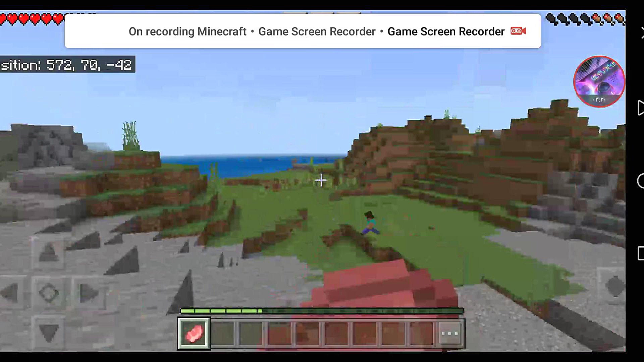Tap the red recorder camera icon in the notification
644x362 pixels.
coord(518,31)
